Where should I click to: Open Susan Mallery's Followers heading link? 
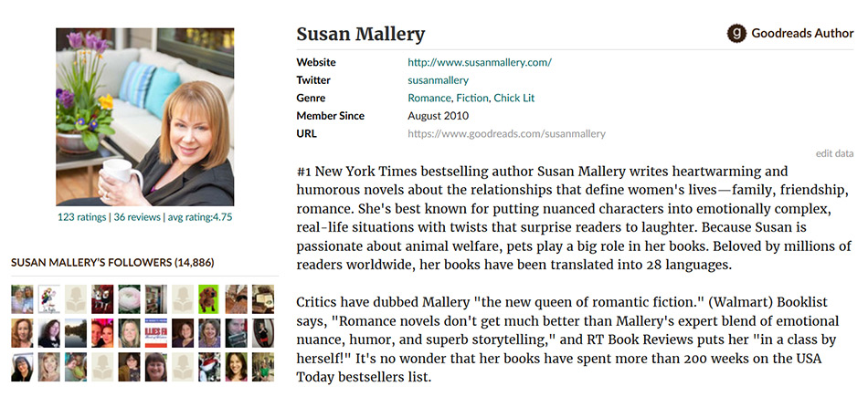pos(112,263)
